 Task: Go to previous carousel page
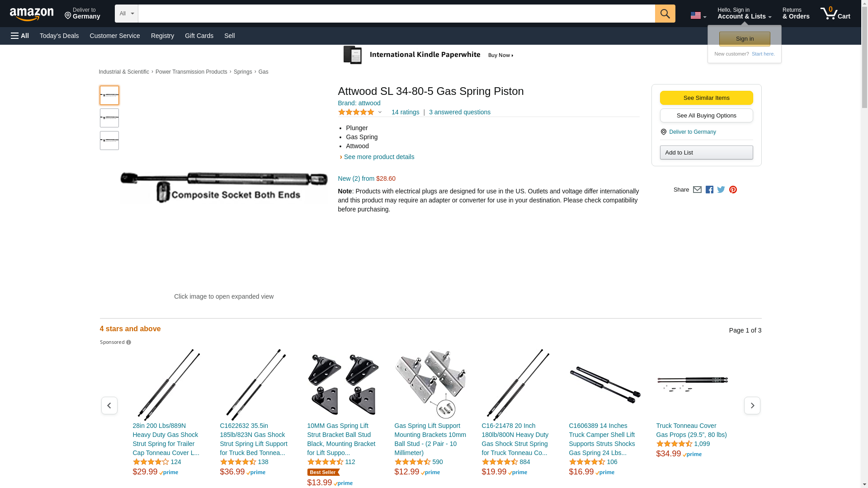pyautogui.click(x=109, y=406)
